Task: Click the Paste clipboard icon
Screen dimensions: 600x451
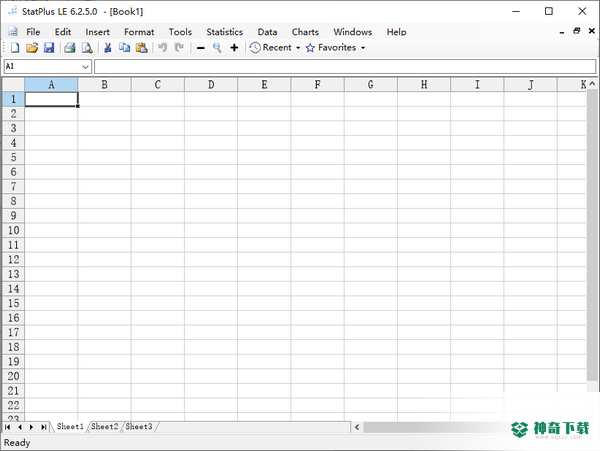Action: (142, 48)
